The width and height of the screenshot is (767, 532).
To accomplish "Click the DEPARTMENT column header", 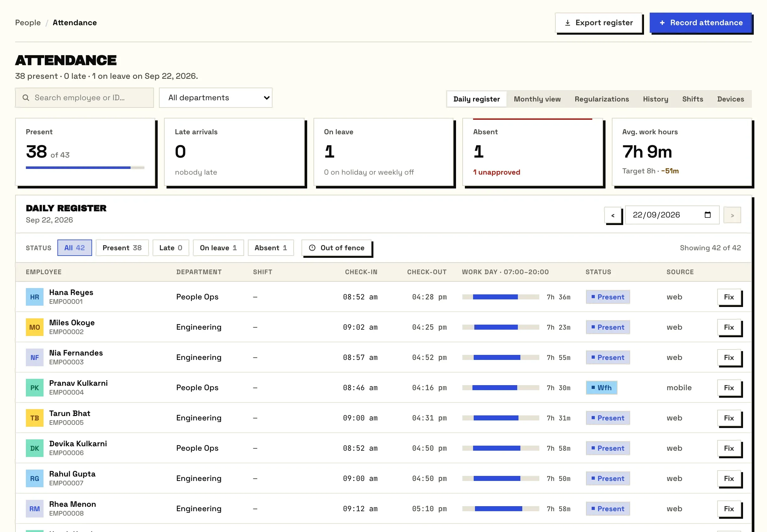I will point(199,272).
